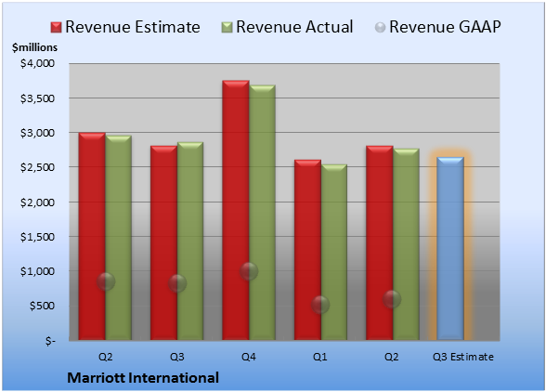Select the green Q1 revenue actual bar
The height and width of the screenshot is (392, 546).
pos(334,252)
